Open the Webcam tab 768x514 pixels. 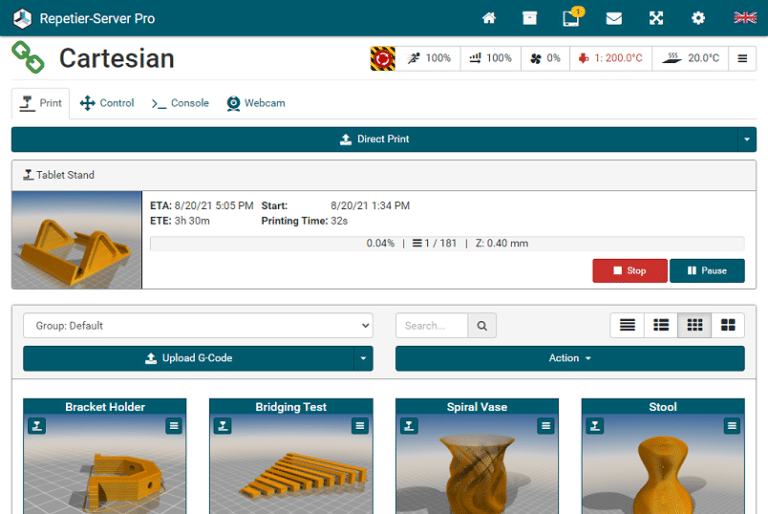[x=256, y=103]
